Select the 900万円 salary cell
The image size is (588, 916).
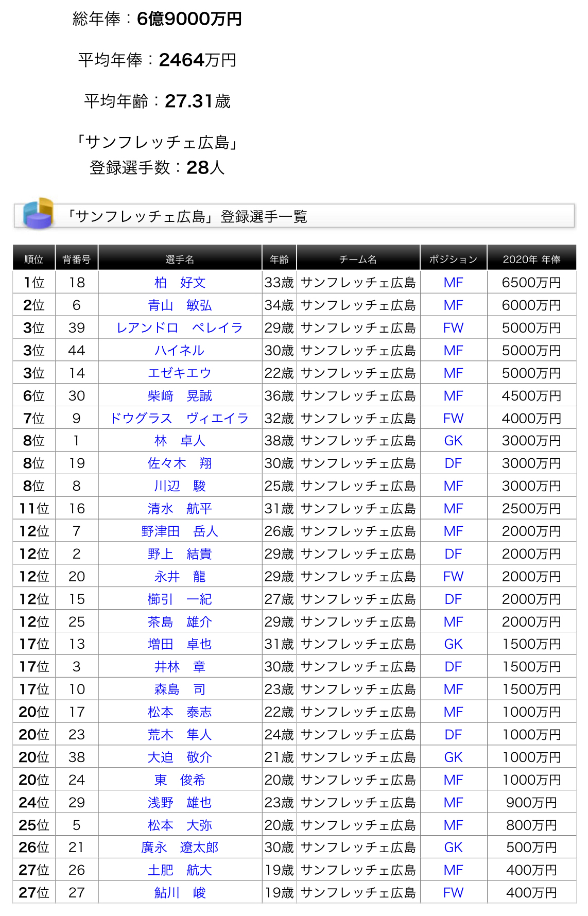tap(531, 803)
